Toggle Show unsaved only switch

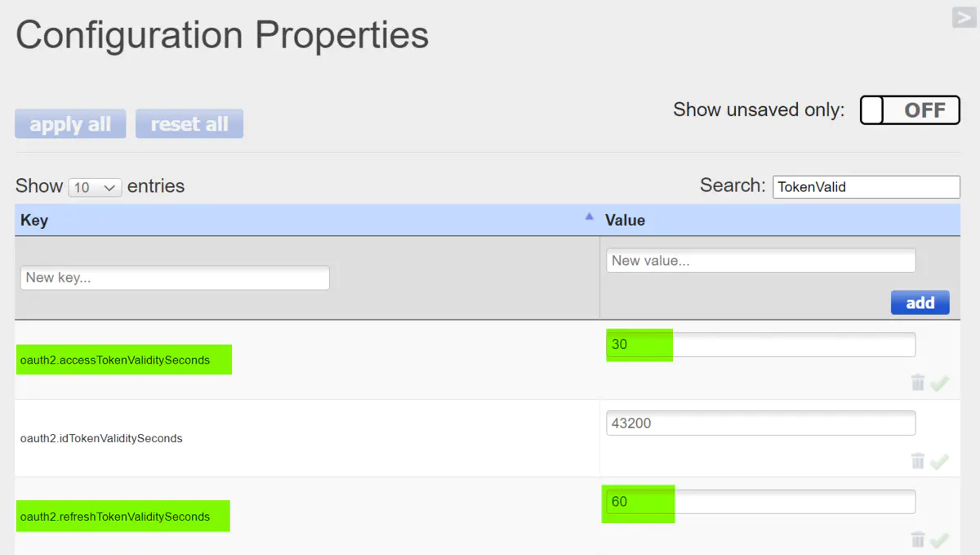[x=910, y=110]
